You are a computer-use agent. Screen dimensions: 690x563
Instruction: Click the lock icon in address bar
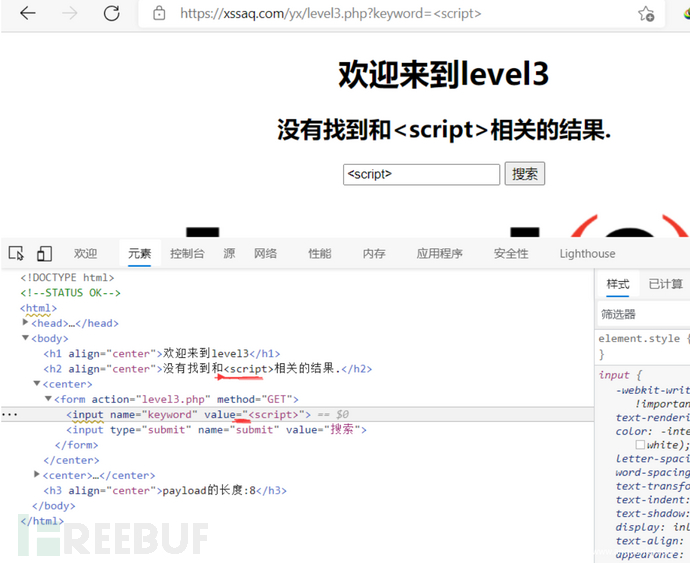pyautogui.click(x=159, y=14)
